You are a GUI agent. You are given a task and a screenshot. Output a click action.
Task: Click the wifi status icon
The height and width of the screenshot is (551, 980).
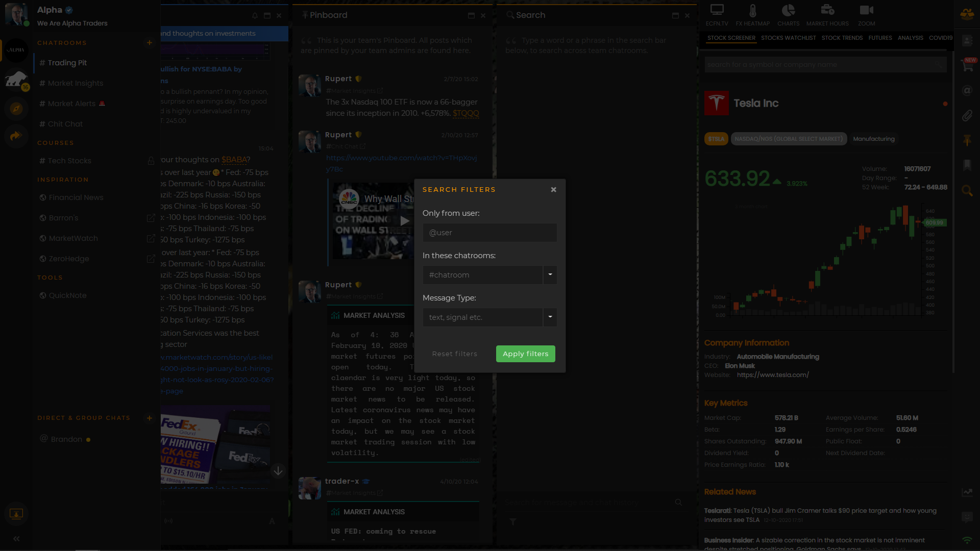click(967, 540)
